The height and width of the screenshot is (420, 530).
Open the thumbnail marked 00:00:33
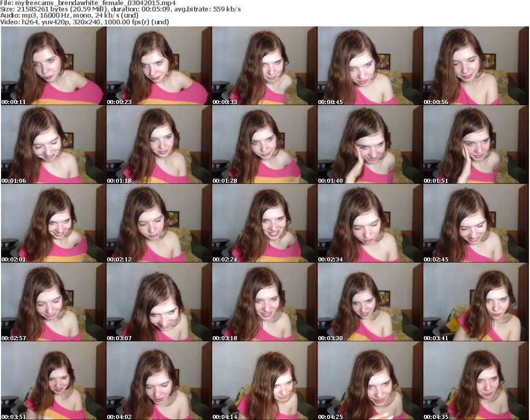pyautogui.click(x=264, y=66)
